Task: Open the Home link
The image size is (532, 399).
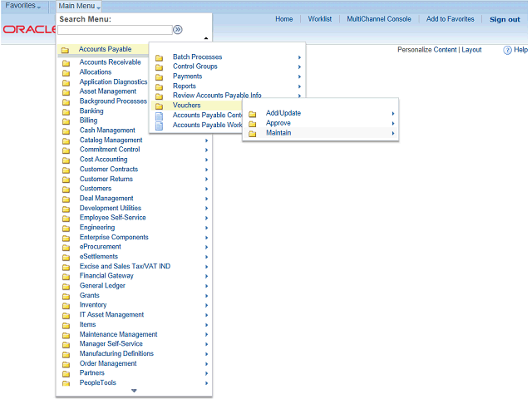Action: click(284, 19)
